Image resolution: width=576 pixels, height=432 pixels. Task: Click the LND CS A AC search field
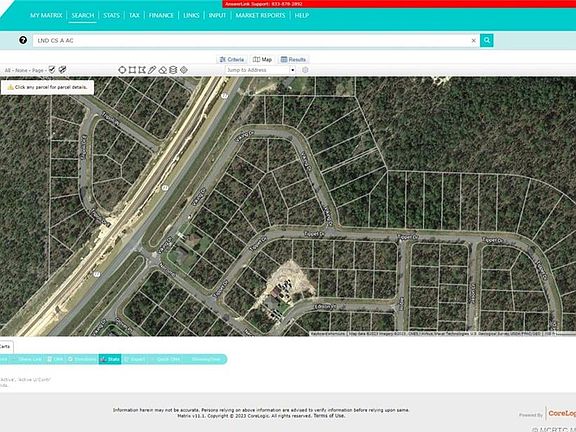pyautogui.click(x=252, y=40)
